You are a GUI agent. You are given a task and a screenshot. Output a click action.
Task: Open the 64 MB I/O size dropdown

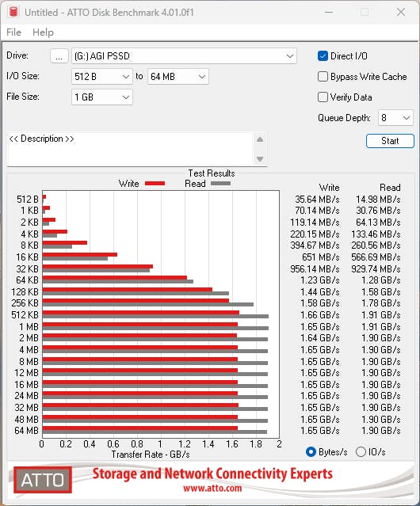point(178,77)
